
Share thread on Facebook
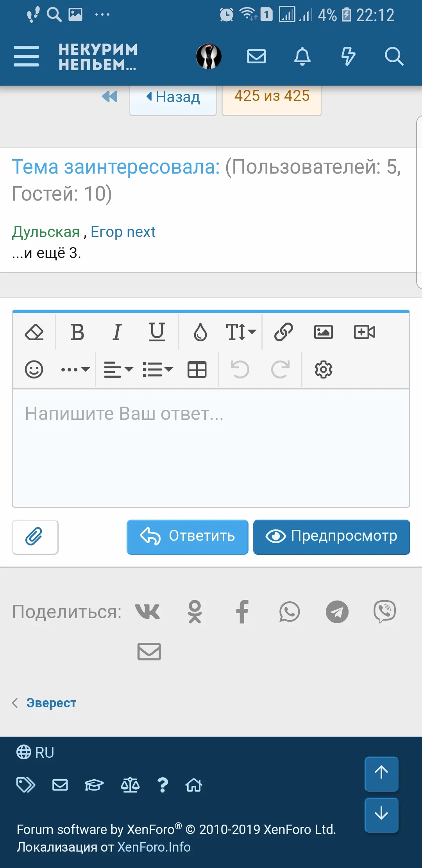pyautogui.click(x=242, y=612)
